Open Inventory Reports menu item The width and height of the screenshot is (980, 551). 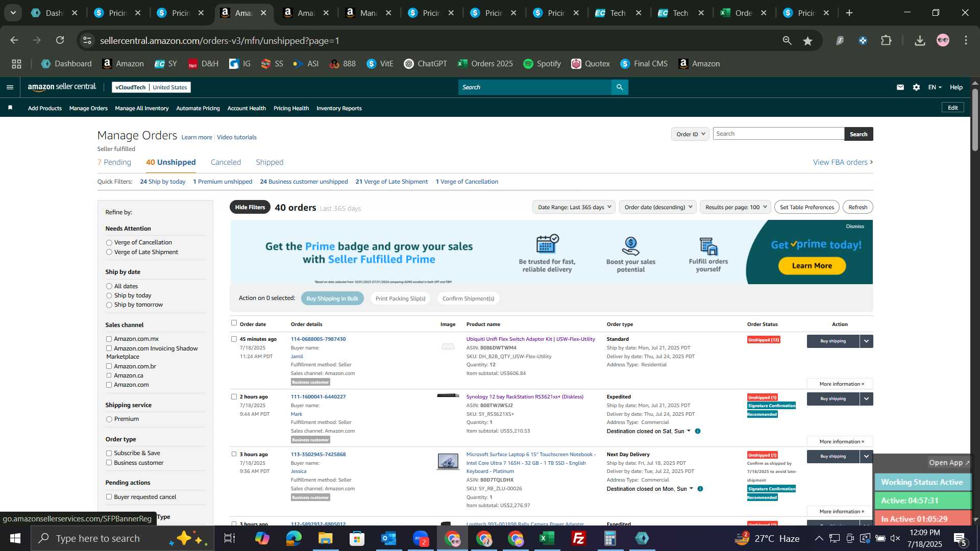point(339,108)
